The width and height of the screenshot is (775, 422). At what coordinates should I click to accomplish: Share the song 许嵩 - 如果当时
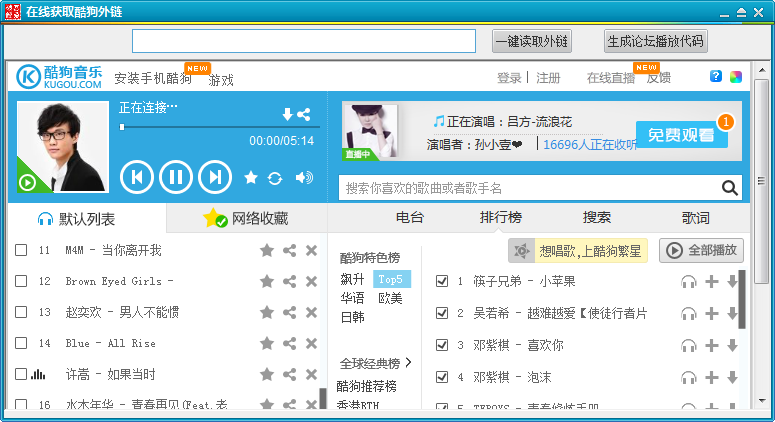[x=289, y=374]
